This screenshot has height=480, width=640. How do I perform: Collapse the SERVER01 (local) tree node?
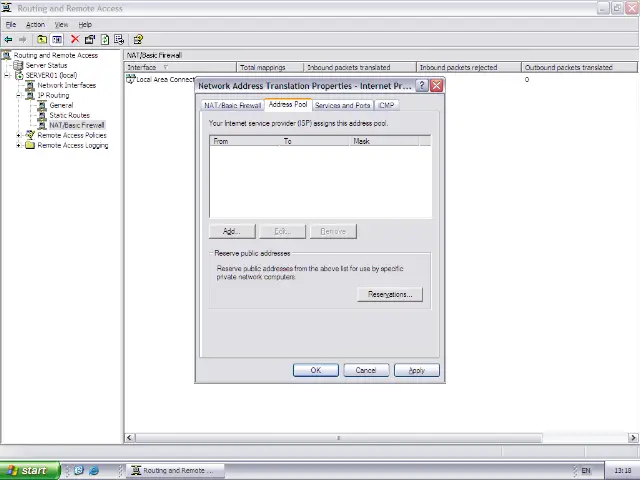[7, 76]
